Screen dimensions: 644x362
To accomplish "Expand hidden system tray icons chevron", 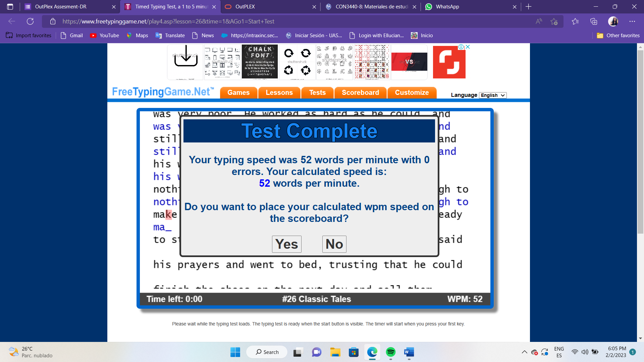I will pos(524,352).
